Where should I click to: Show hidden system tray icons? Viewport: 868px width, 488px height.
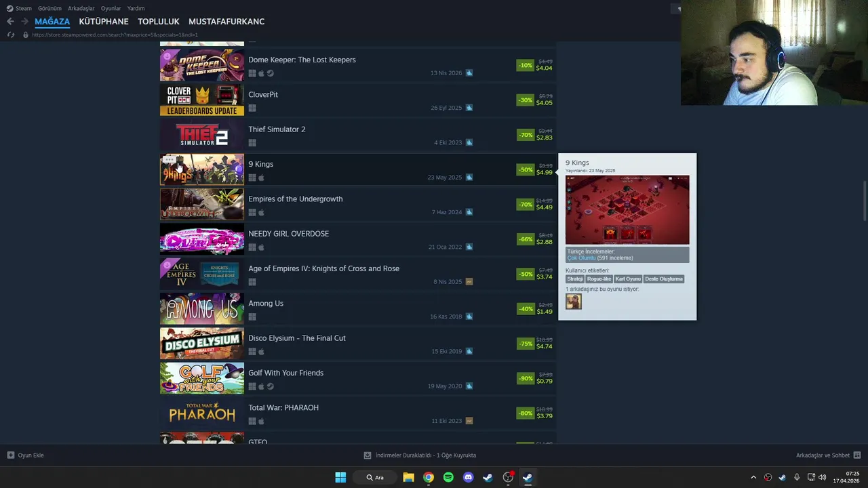coord(753,477)
